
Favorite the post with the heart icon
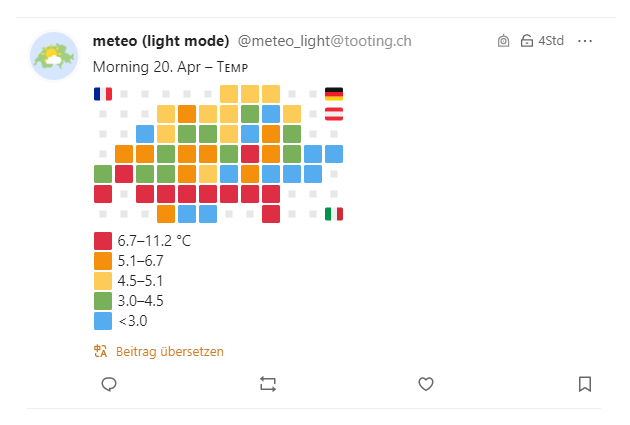[x=426, y=384]
